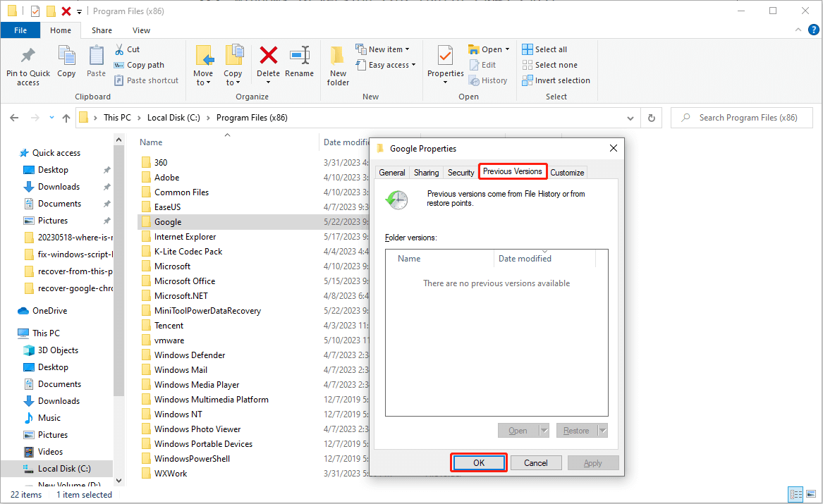Click the Search Program Files (x86) box
Screen dimensions: 823x504
click(742, 118)
